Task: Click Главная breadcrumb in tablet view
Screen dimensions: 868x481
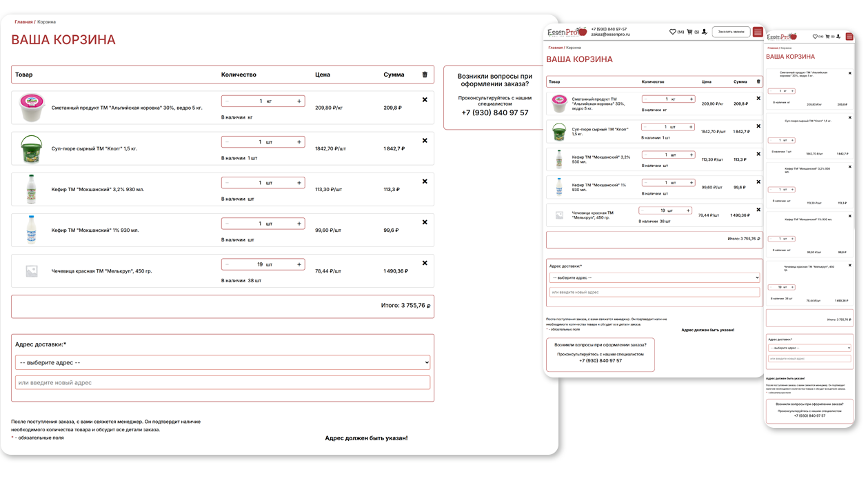Action: click(x=556, y=48)
